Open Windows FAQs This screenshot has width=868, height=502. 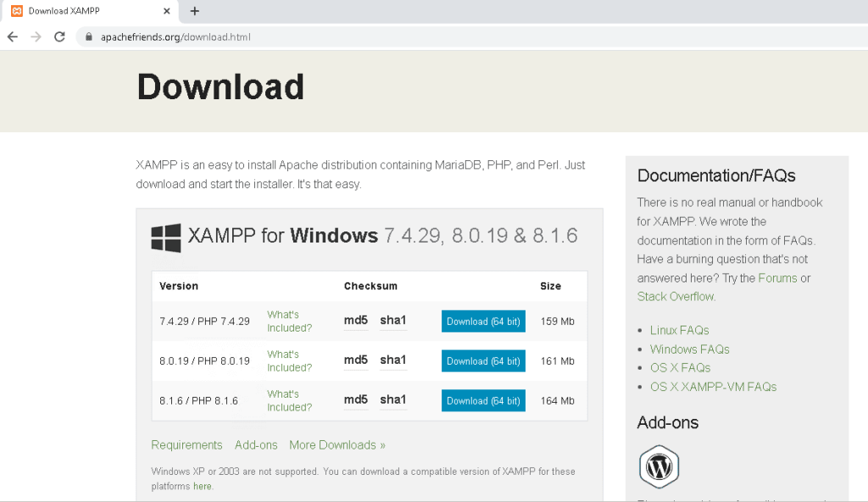pos(690,349)
